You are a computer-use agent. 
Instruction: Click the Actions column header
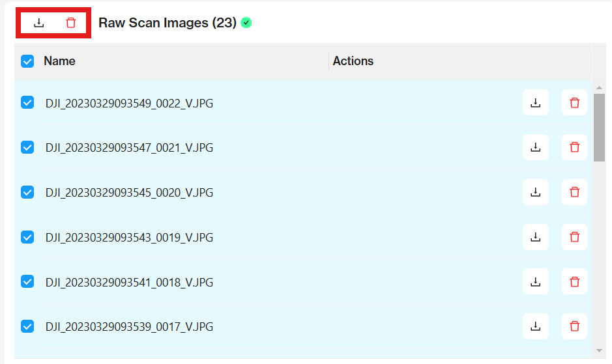(353, 61)
